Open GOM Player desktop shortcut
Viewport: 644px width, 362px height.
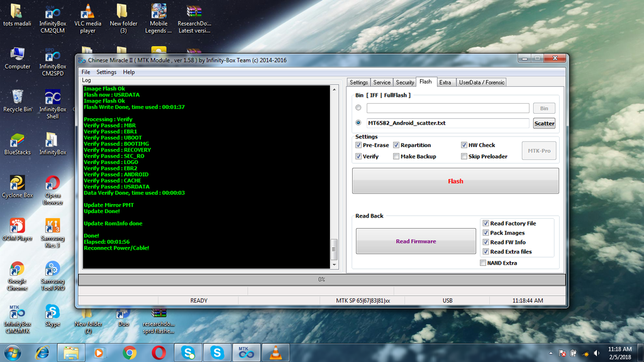pyautogui.click(x=18, y=229)
